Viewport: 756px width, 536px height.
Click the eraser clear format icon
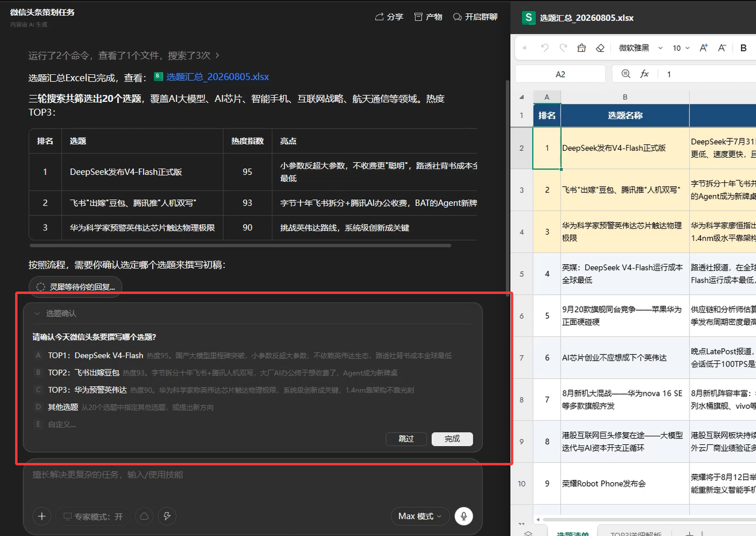(x=600, y=48)
